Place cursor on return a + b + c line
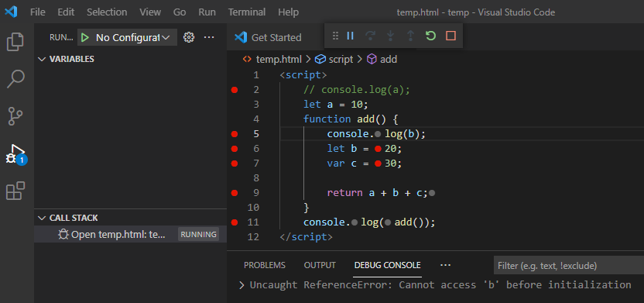The image size is (644, 303). click(377, 193)
